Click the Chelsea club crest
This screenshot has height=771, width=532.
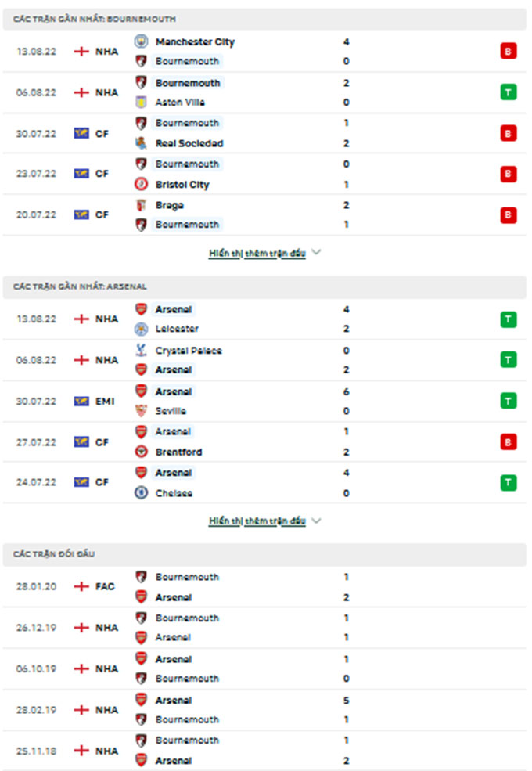[x=141, y=492]
